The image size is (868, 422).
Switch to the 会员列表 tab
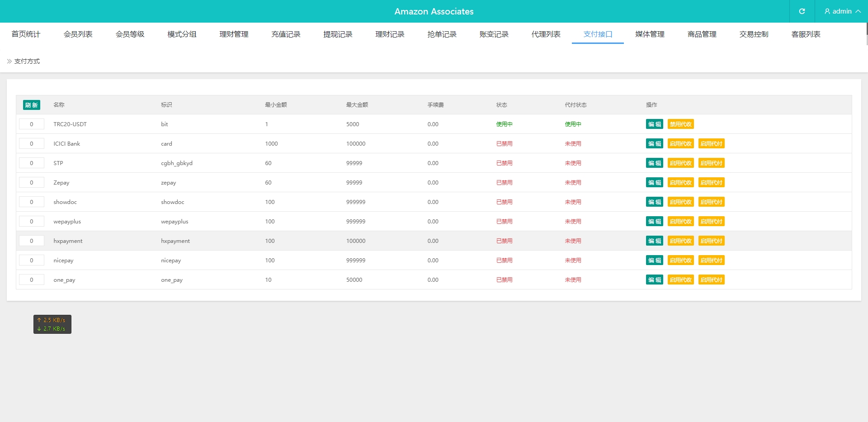(78, 34)
